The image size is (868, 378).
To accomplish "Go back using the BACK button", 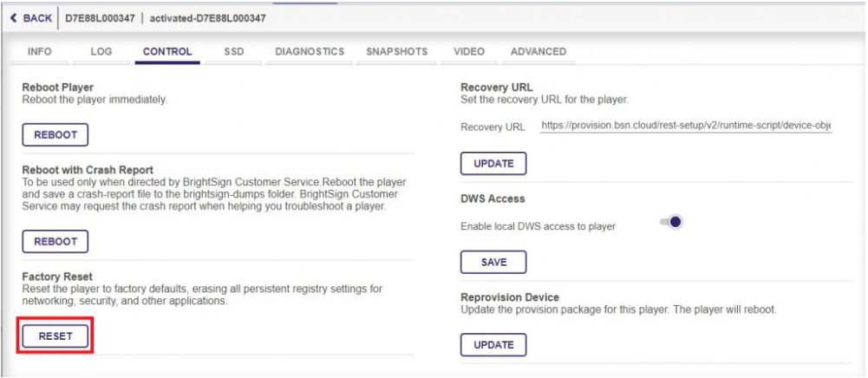I will [30, 18].
